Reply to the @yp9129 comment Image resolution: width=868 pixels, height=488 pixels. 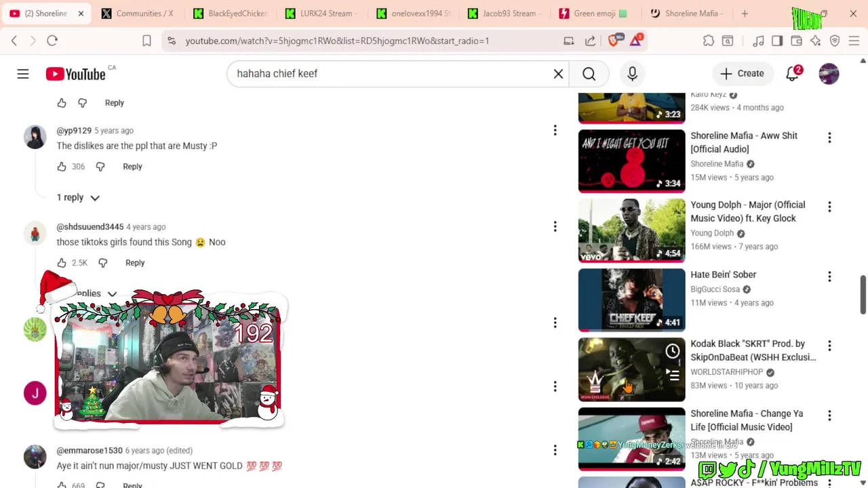[x=132, y=166]
